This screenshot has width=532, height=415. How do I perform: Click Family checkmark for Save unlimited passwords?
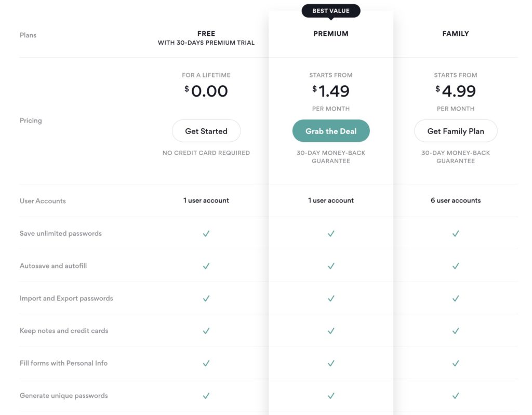456,233
